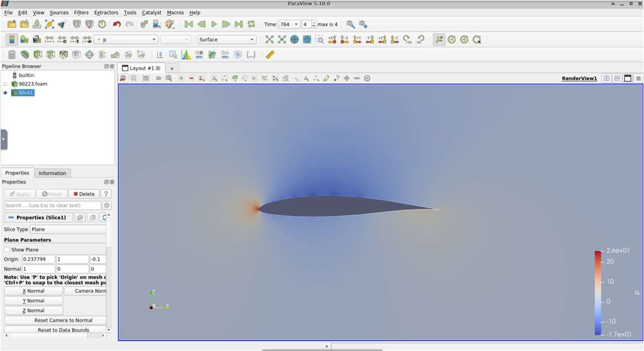Toggle visibility eye for Slice1
Image resolution: width=644 pixels, height=351 pixels.
(x=6, y=93)
